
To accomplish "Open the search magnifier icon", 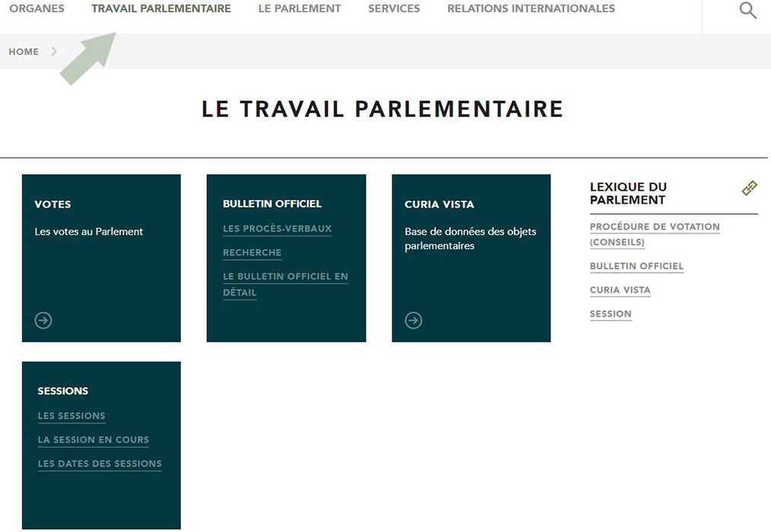I will click(x=748, y=11).
